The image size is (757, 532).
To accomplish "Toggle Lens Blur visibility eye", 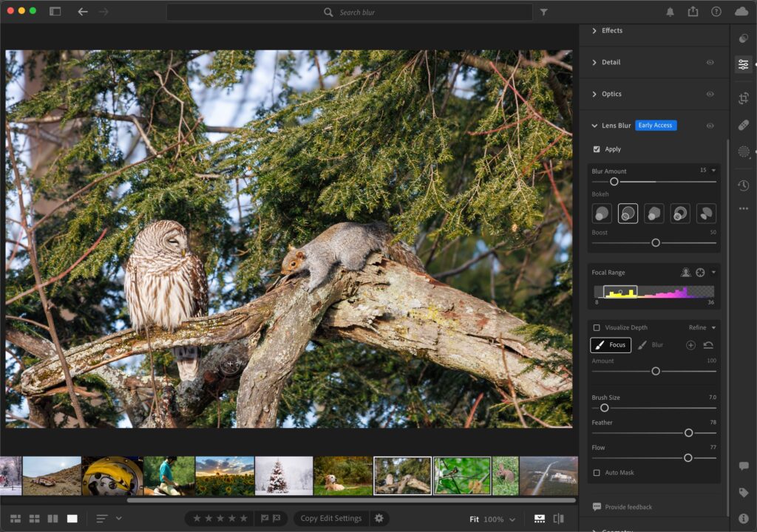I will click(x=710, y=126).
